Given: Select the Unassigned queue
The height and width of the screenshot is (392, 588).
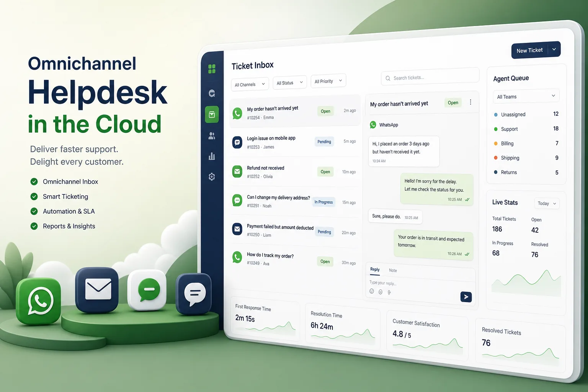Looking at the screenshot, I should coord(526,114).
